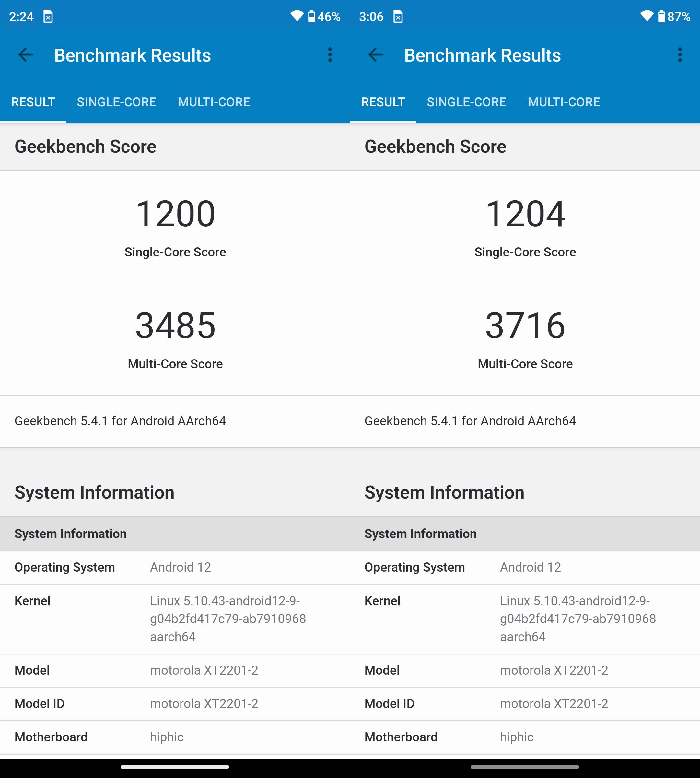This screenshot has width=700, height=778.
Task: Tap the Wi-Fi icon on the right status bar
Action: point(647,16)
